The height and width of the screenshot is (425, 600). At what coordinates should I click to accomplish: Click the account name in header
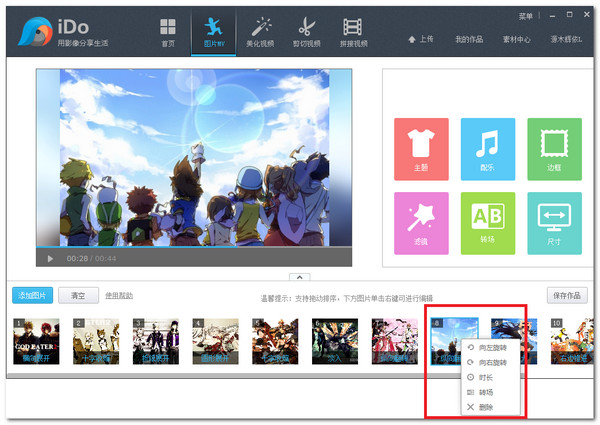[566, 39]
